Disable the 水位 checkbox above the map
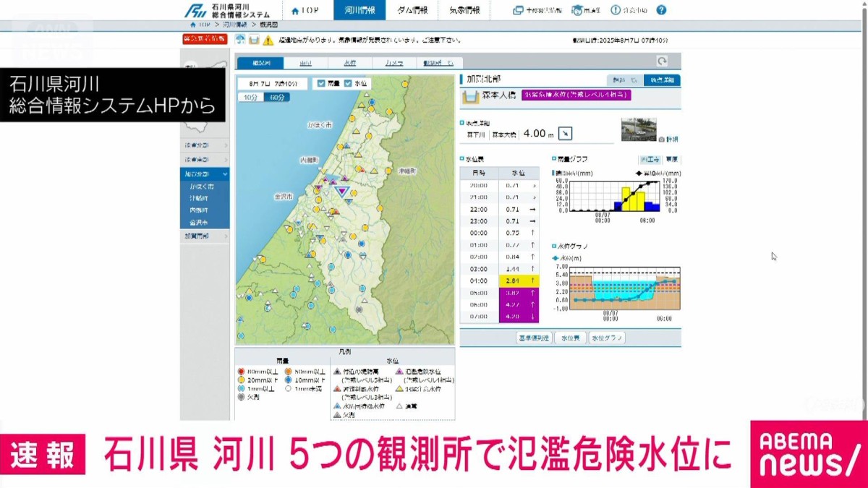The width and height of the screenshot is (868, 488). (347, 83)
